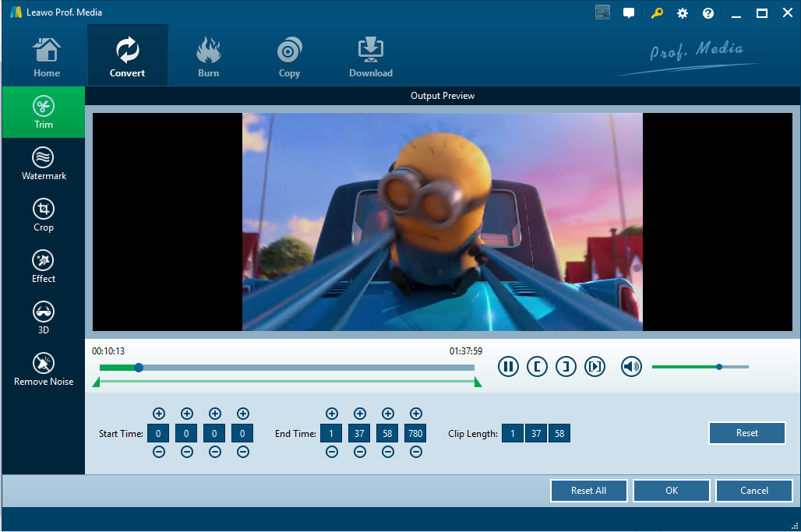This screenshot has height=532, width=801.
Task: Adjust the volume slider handle
Action: pos(719,366)
